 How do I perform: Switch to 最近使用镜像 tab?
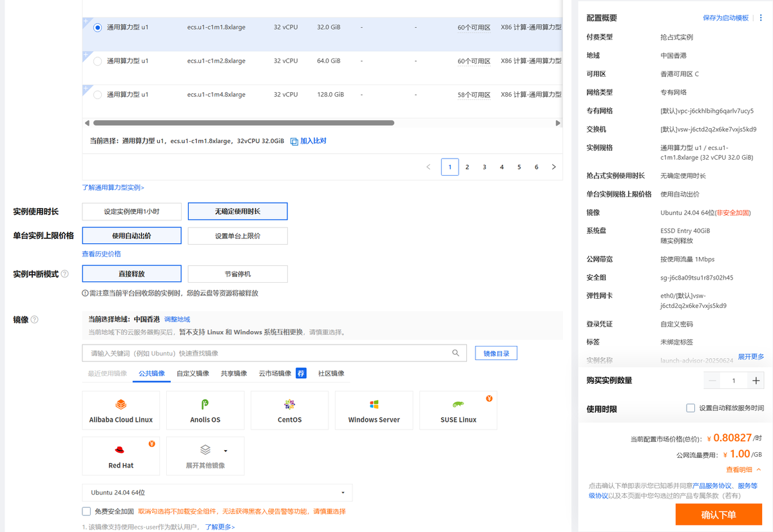tap(108, 374)
